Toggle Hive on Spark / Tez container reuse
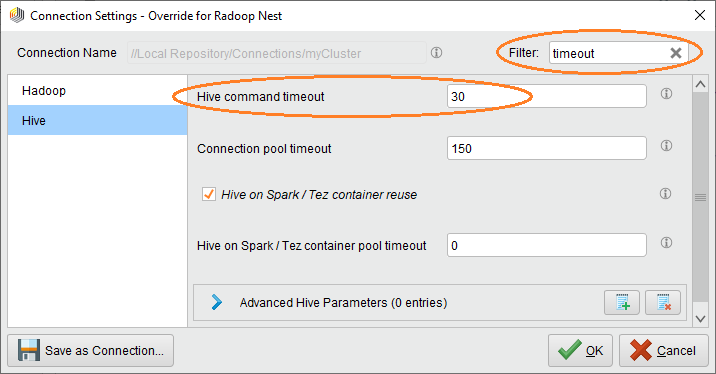 [x=209, y=194]
